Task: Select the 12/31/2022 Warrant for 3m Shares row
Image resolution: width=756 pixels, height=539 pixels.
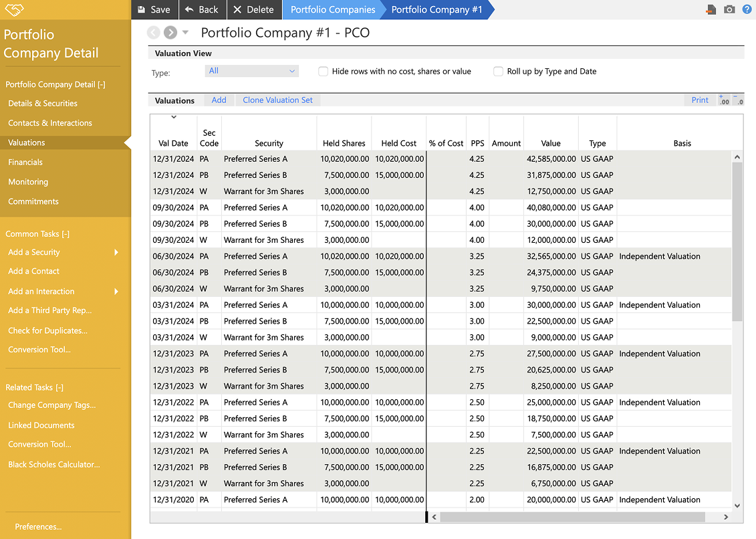Action: point(440,435)
